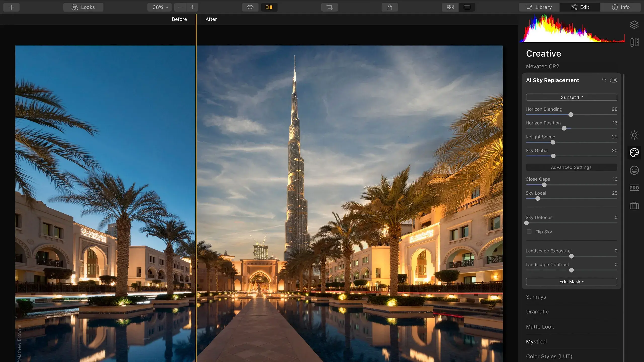Viewport: 644px width, 362px height.
Task: Click the crop tool icon
Action: tap(330, 7)
